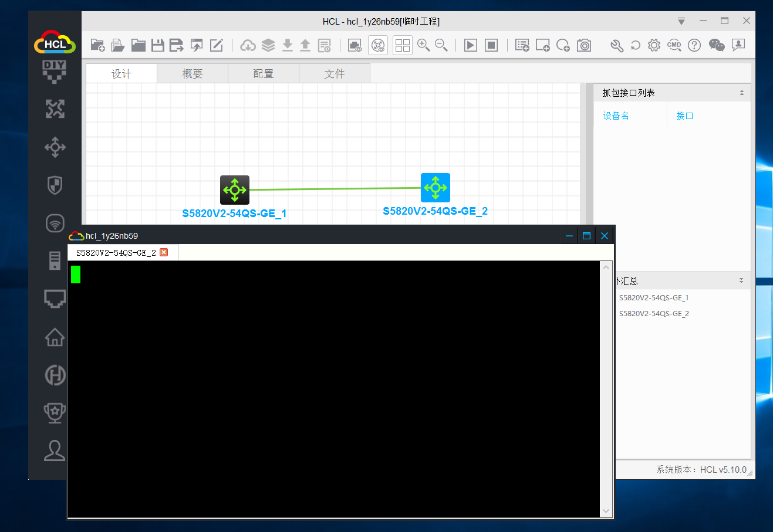This screenshot has height=532, width=773.
Task: Collapse the 汇总 summary panel
Action: point(741,281)
